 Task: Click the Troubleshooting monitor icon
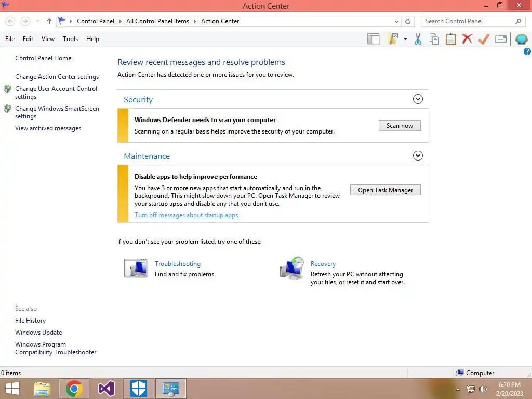pyautogui.click(x=136, y=268)
